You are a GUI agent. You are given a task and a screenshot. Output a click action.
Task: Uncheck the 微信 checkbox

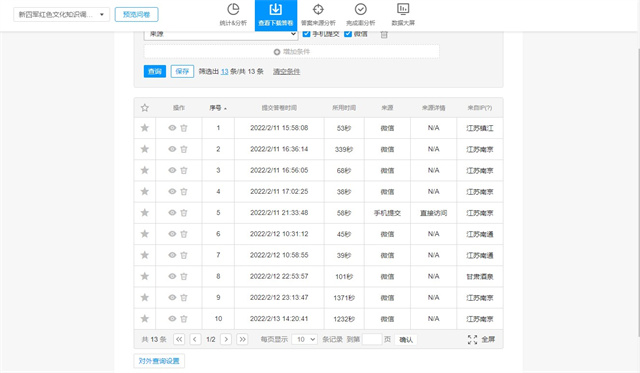348,34
